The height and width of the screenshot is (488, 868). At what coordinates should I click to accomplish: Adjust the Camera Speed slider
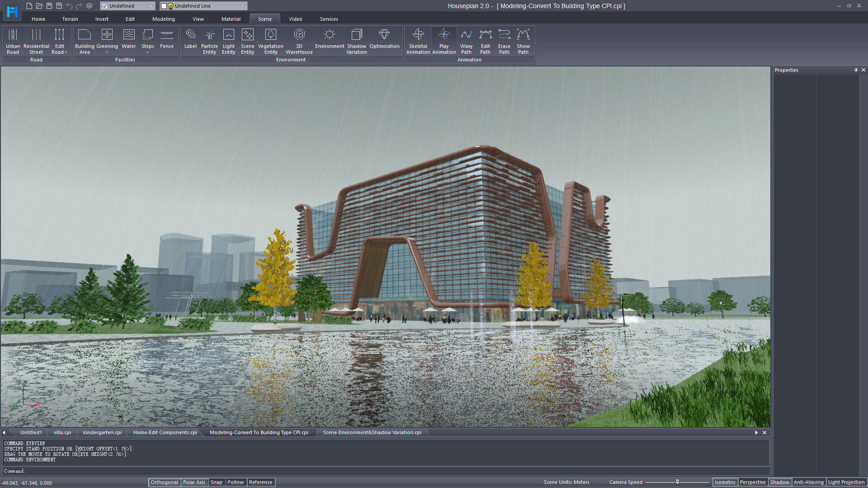click(x=678, y=482)
